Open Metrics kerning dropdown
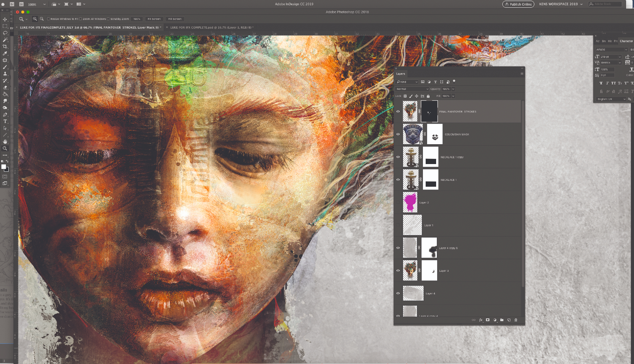 click(x=620, y=63)
